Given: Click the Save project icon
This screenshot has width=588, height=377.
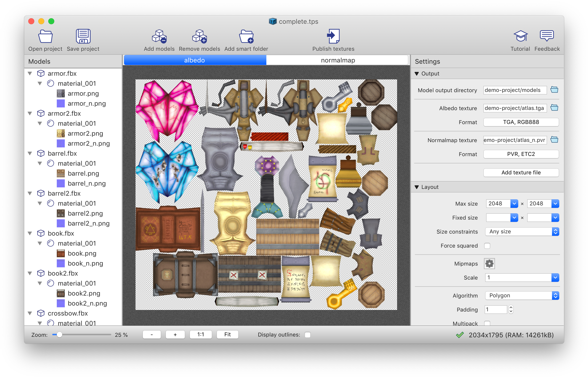Looking at the screenshot, I should point(83,37).
